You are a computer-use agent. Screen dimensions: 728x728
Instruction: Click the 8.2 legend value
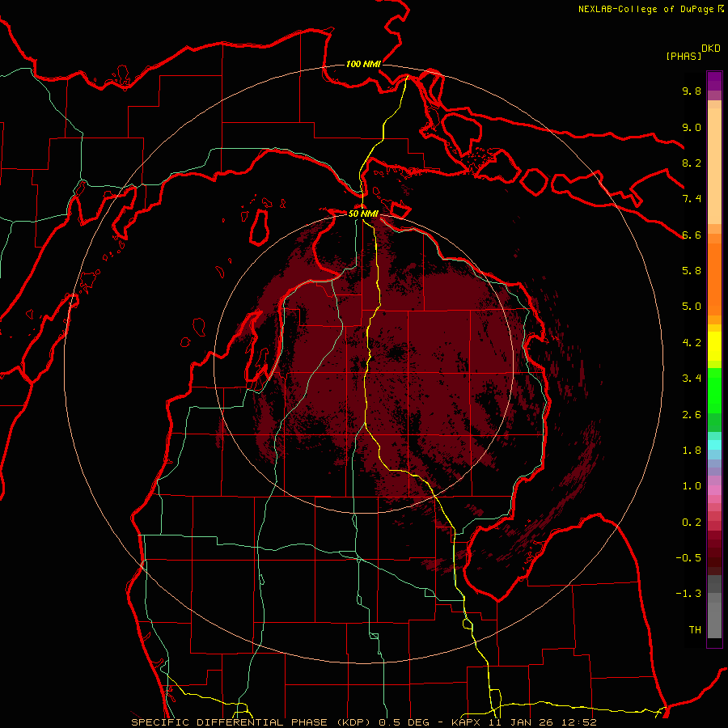[x=692, y=163]
